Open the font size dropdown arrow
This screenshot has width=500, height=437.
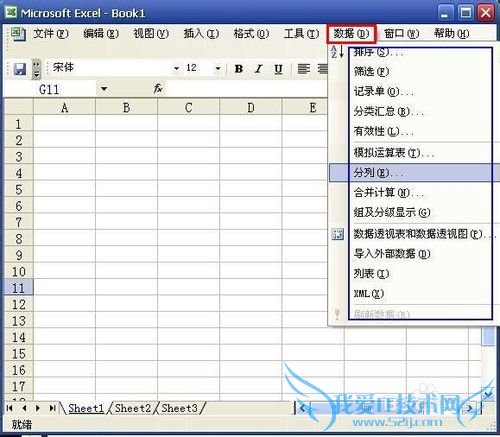[218, 69]
